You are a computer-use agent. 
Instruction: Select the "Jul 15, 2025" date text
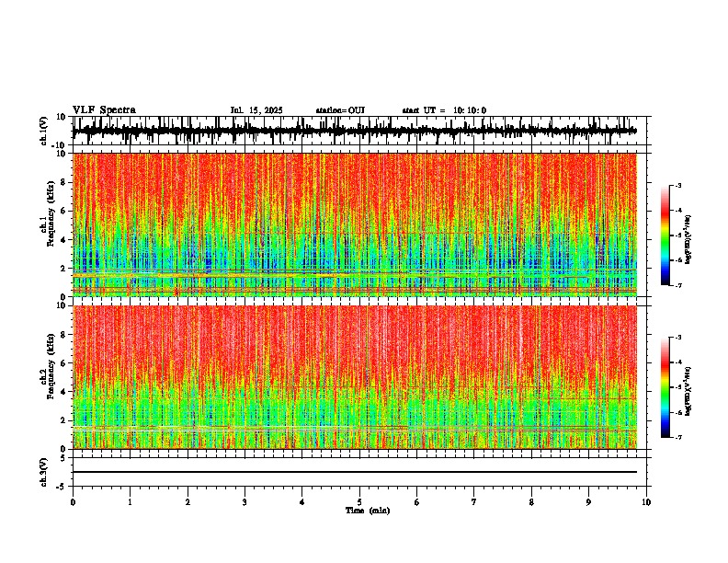click(256, 110)
